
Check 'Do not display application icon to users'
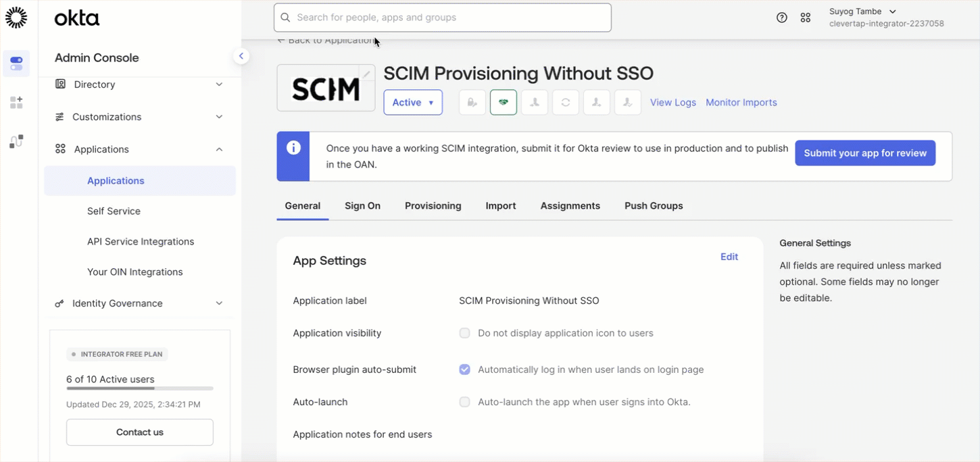click(x=464, y=333)
